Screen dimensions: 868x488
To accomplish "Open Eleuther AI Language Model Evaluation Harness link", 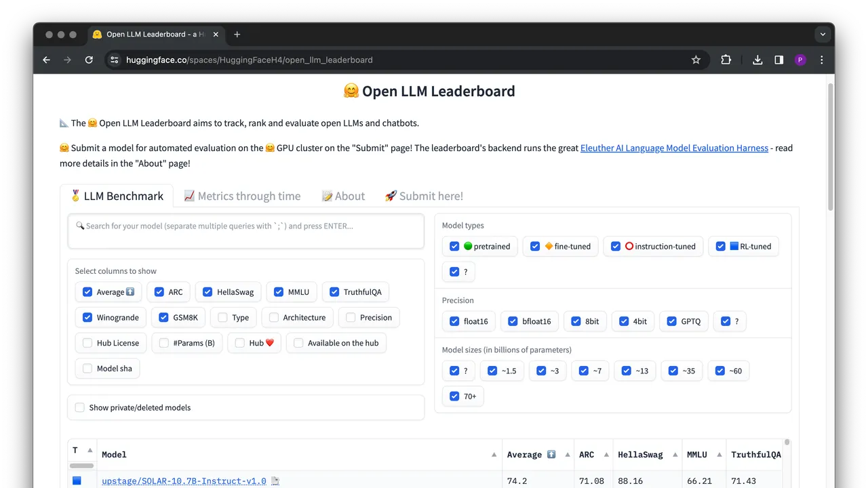I will pos(674,148).
